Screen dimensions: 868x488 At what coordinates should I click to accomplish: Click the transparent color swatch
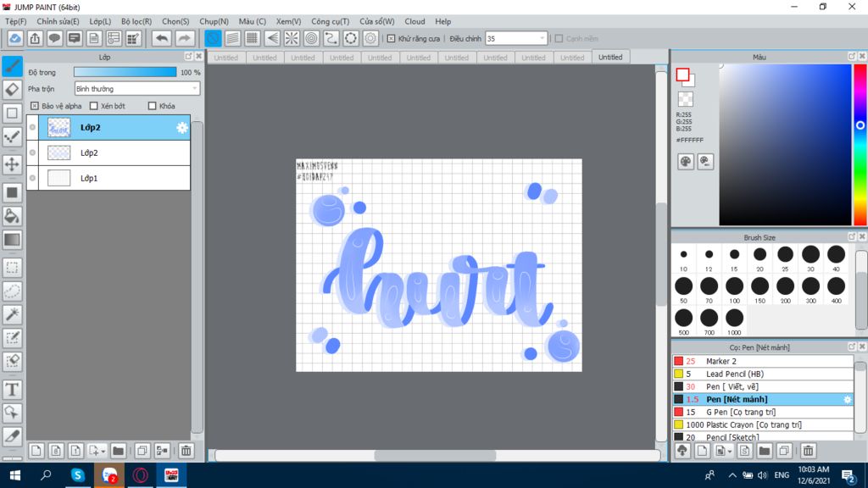(685, 99)
